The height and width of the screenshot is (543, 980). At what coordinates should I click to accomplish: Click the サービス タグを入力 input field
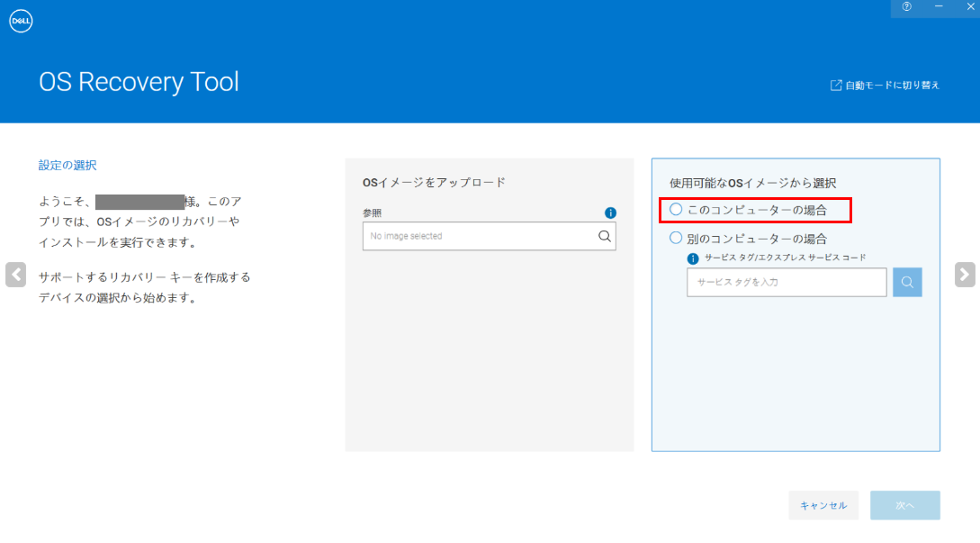786,283
